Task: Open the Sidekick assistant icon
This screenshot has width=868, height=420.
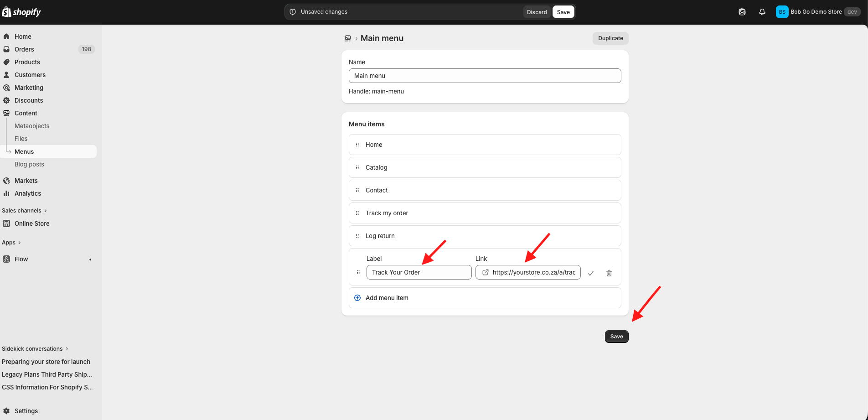Action: point(742,12)
